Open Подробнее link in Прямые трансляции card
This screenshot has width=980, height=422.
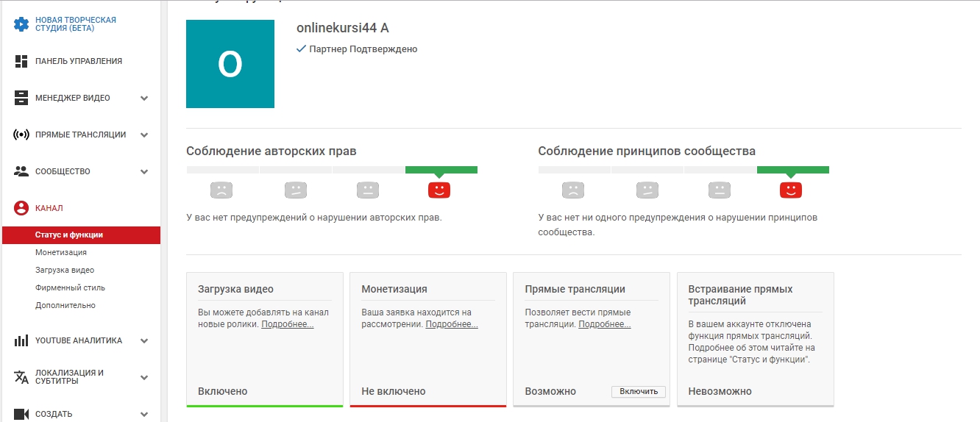[x=605, y=324]
